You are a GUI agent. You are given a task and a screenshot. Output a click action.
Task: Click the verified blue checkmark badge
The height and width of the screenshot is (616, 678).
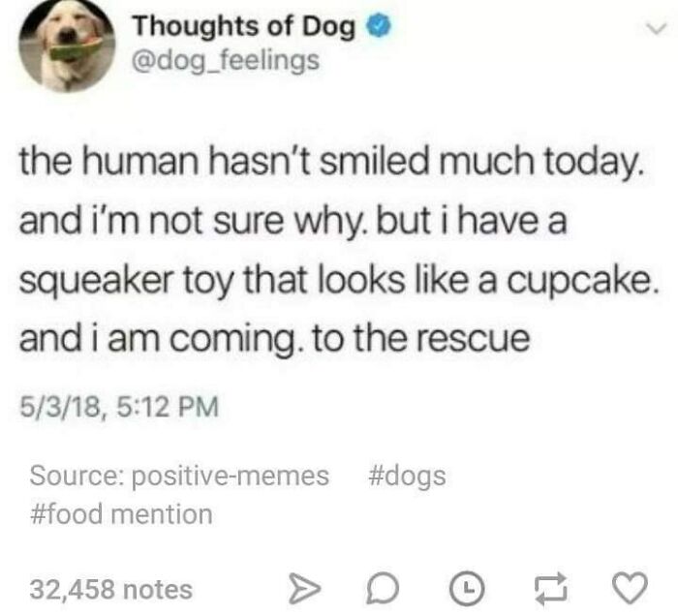tap(379, 25)
